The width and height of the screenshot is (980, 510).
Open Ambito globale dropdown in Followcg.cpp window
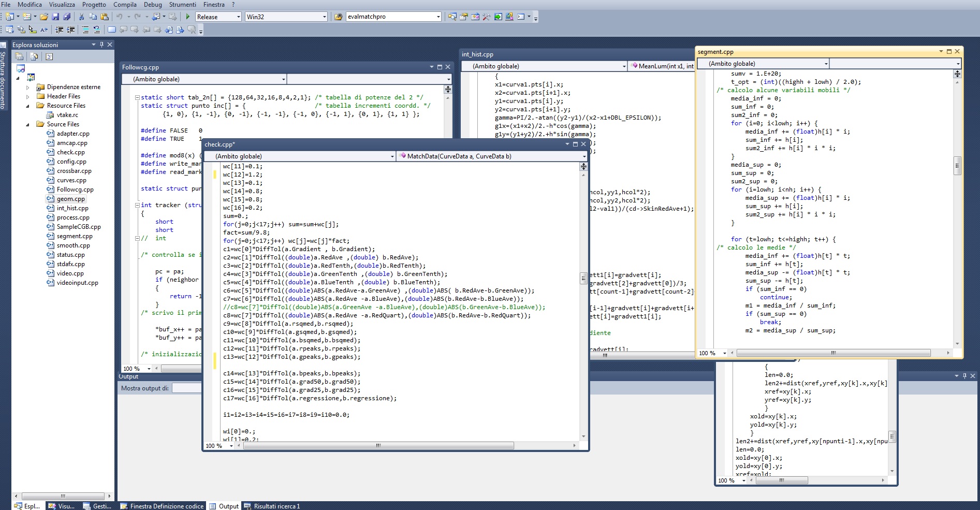point(283,79)
